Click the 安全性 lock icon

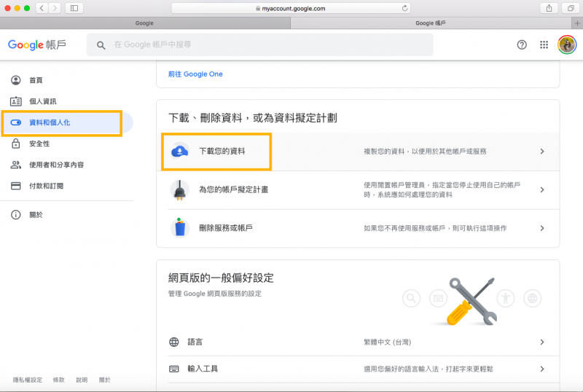tap(15, 144)
